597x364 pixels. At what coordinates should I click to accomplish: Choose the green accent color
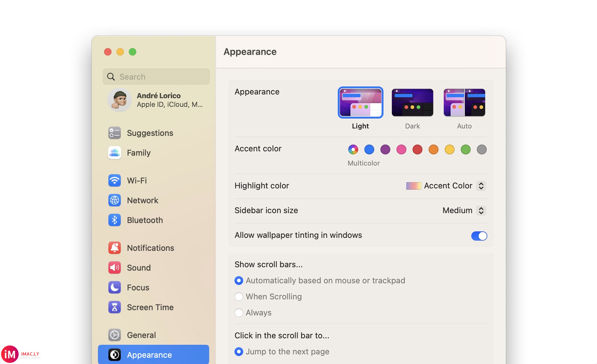(x=465, y=149)
